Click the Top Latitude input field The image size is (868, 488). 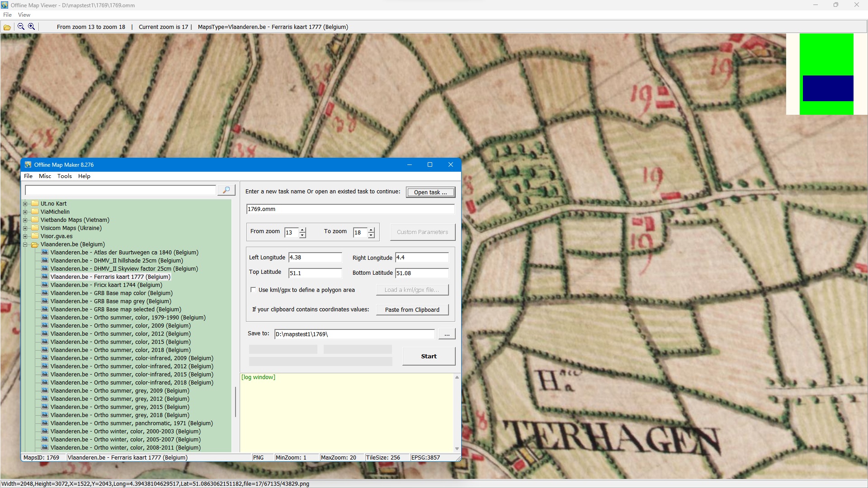tap(315, 273)
